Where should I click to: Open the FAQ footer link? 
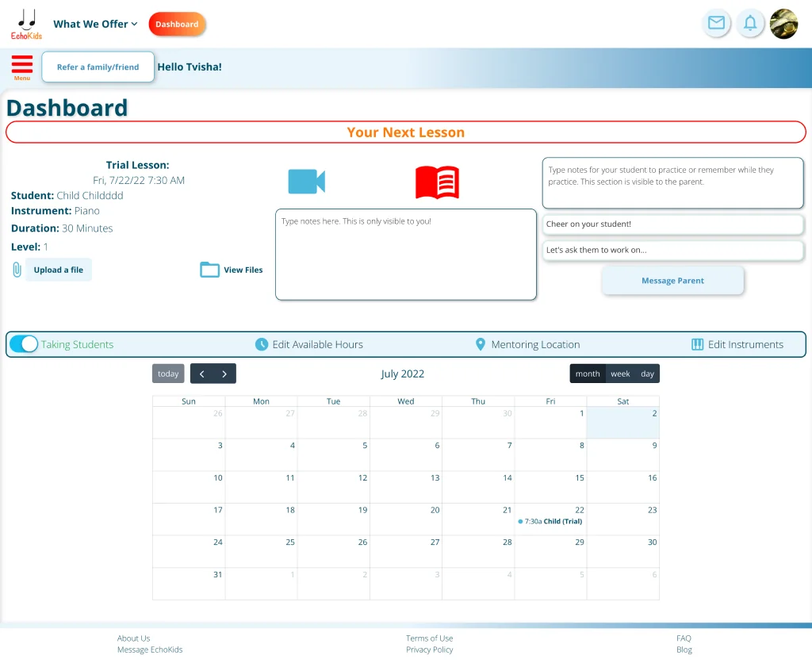684,638
